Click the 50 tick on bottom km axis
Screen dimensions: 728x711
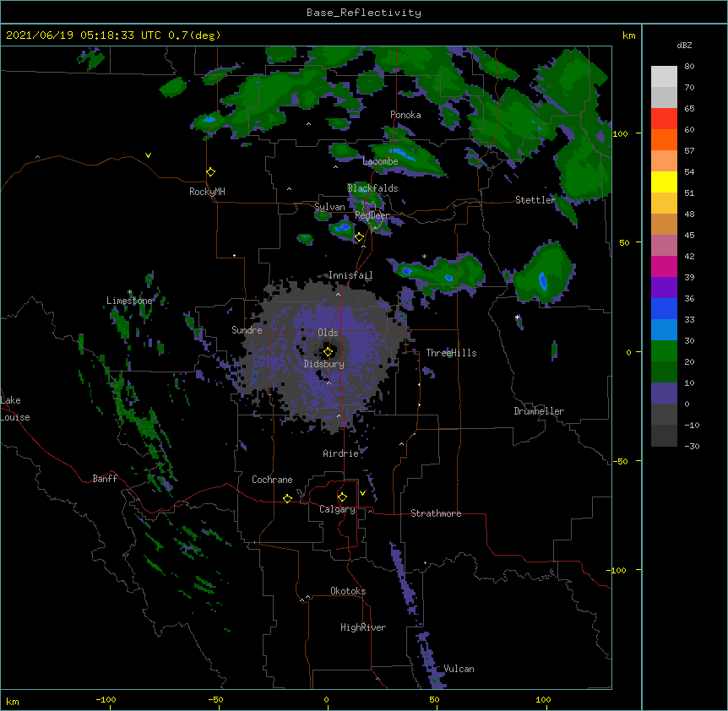tap(434, 699)
